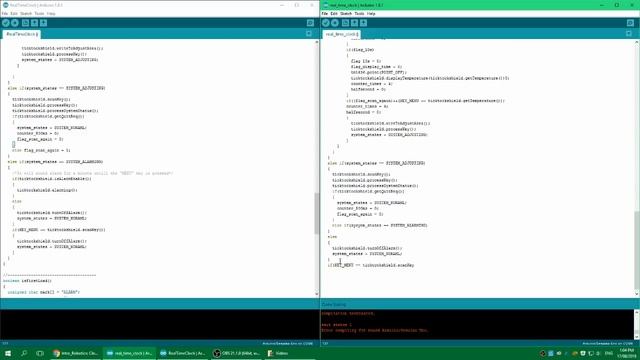
Task: Open Edit menu in left RealTimeClock window
Action: coord(14,13)
